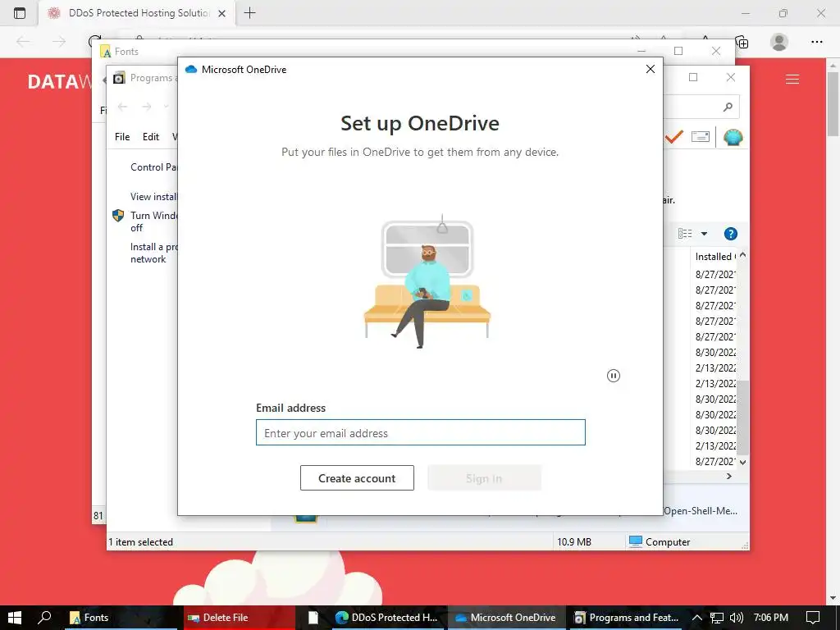The width and height of the screenshot is (840, 630).
Task: Open a new Edge tab
Action: [249, 13]
